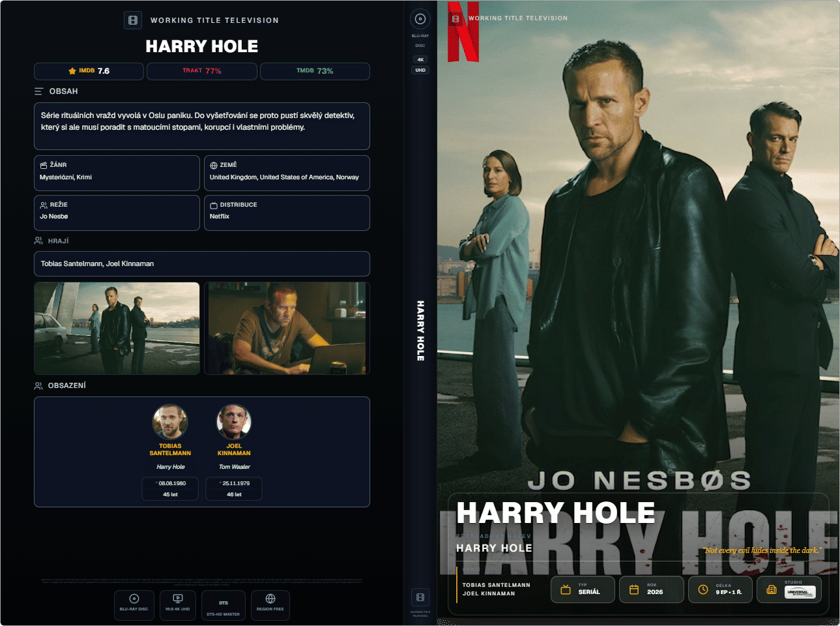
Task: Click the character name 'Tom Waaler'
Action: [x=234, y=467]
